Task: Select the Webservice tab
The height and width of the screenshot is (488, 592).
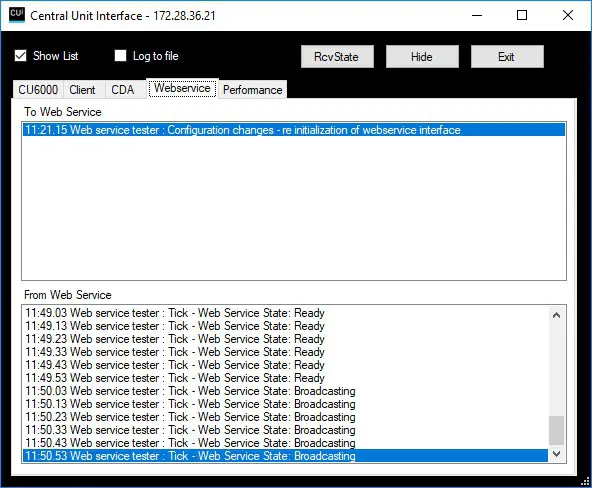Action: [x=182, y=88]
